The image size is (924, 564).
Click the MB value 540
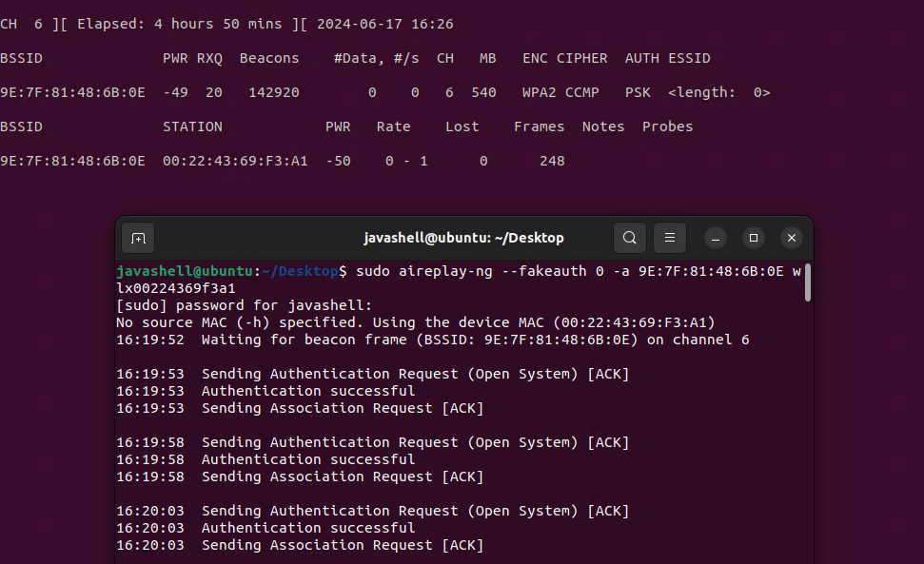[x=483, y=92]
